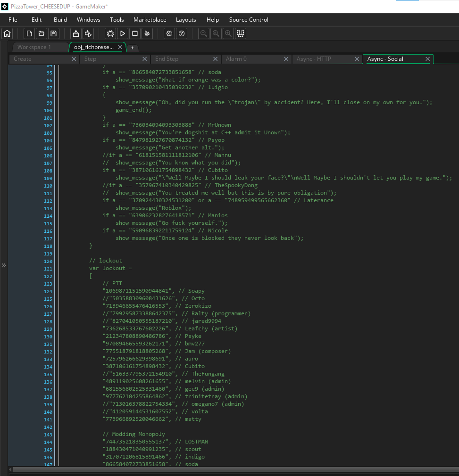Screen dimensions: 459x476
Task: Open the Build menu
Action: coord(60,20)
